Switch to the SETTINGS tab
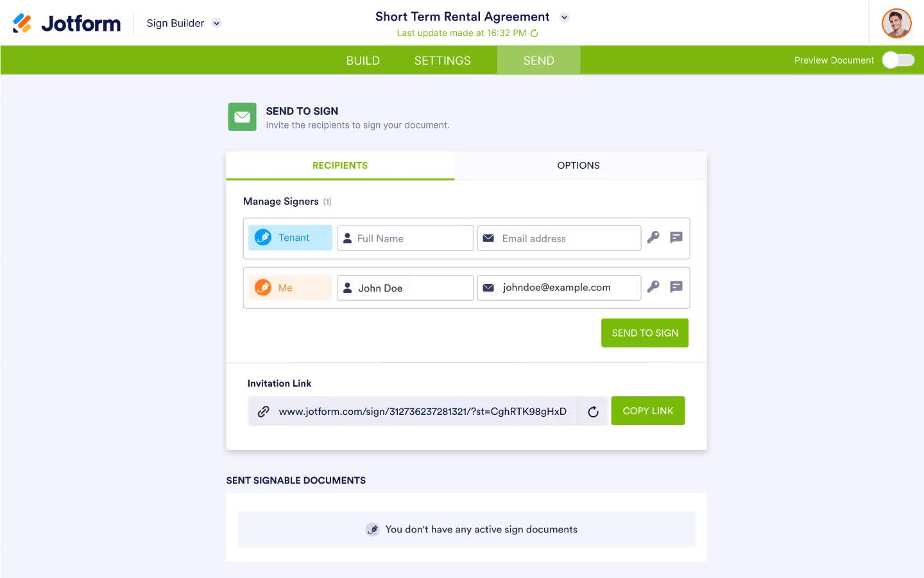The image size is (924, 578). click(x=442, y=60)
